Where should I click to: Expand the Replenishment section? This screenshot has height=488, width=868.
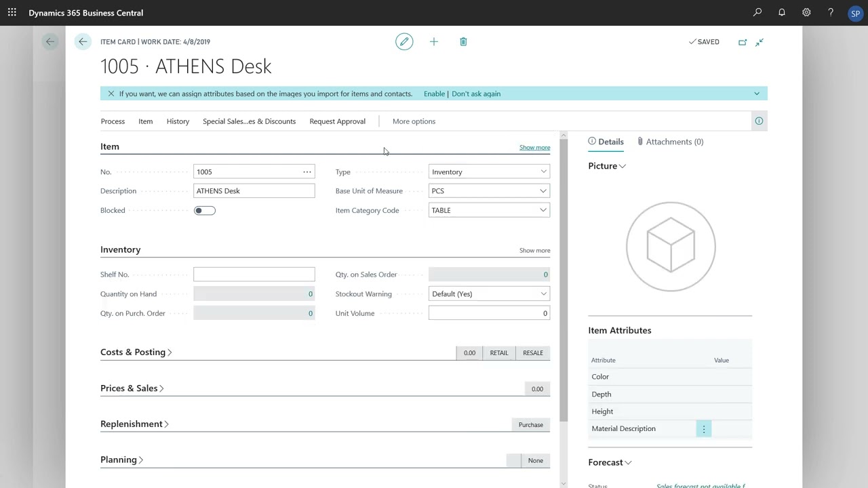(x=134, y=424)
